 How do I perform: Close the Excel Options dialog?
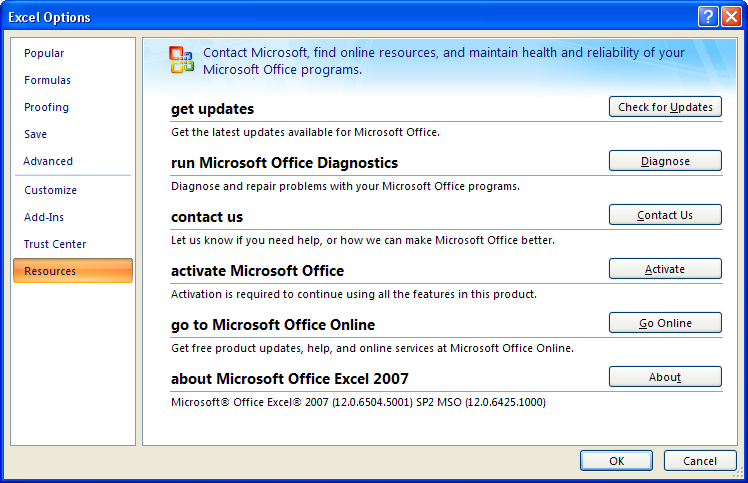(x=731, y=17)
